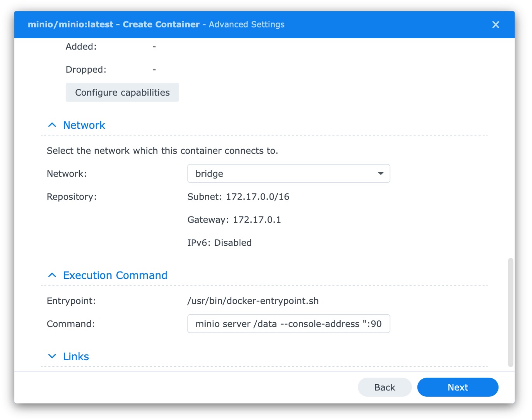Click the Dropped: label

(x=86, y=70)
